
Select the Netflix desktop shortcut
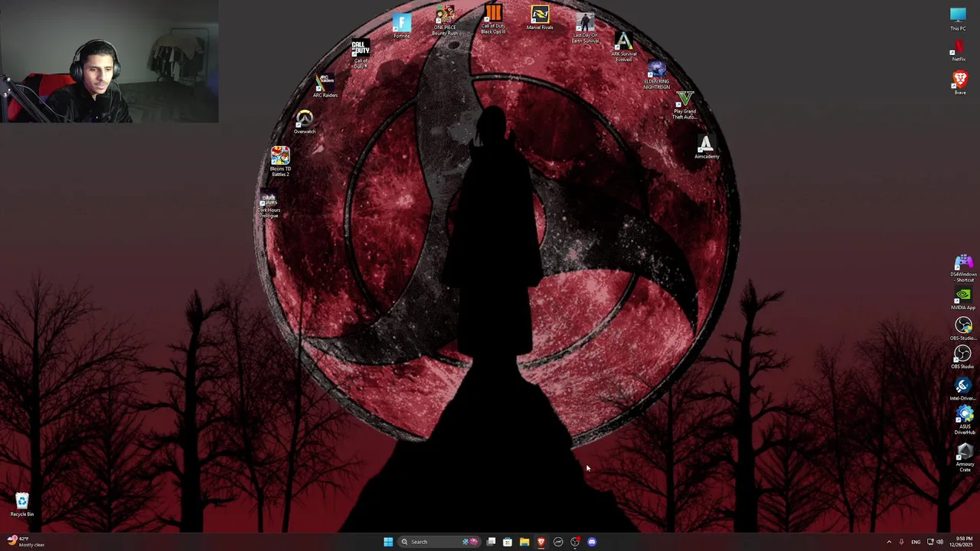tap(959, 51)
